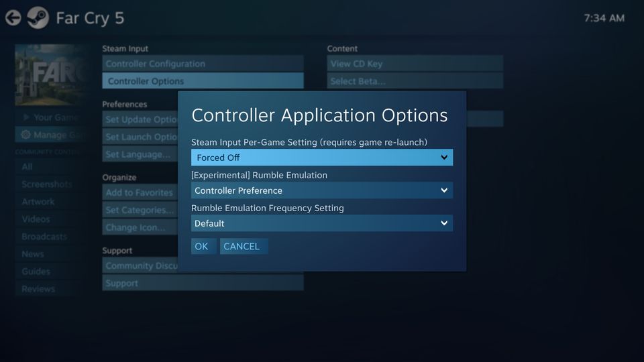Open Screenshots in community content sidebar
The width and height of the screenshot is (644, 362).
coord(46,184)
